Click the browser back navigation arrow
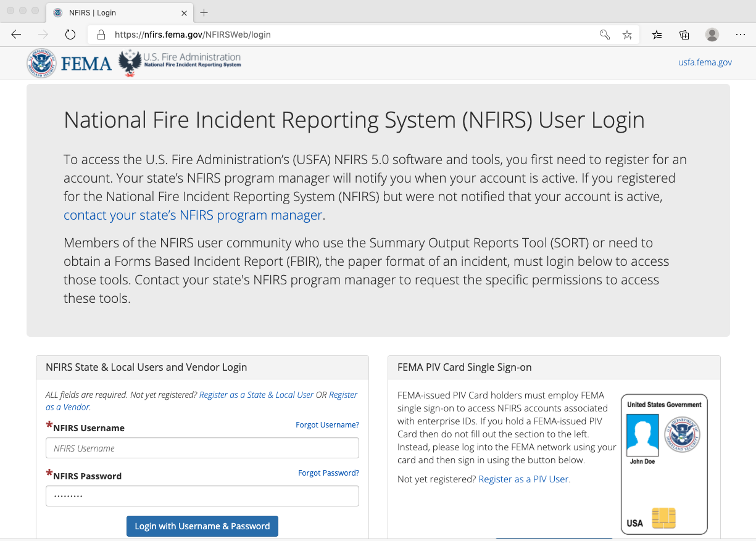 click(x=16, y=35)
